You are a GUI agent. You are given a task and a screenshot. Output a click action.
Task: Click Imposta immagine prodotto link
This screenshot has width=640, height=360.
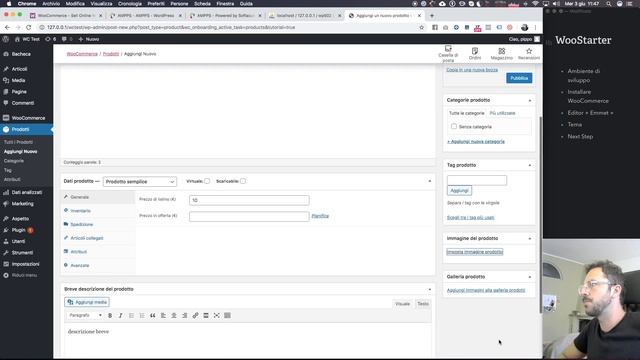475,252
